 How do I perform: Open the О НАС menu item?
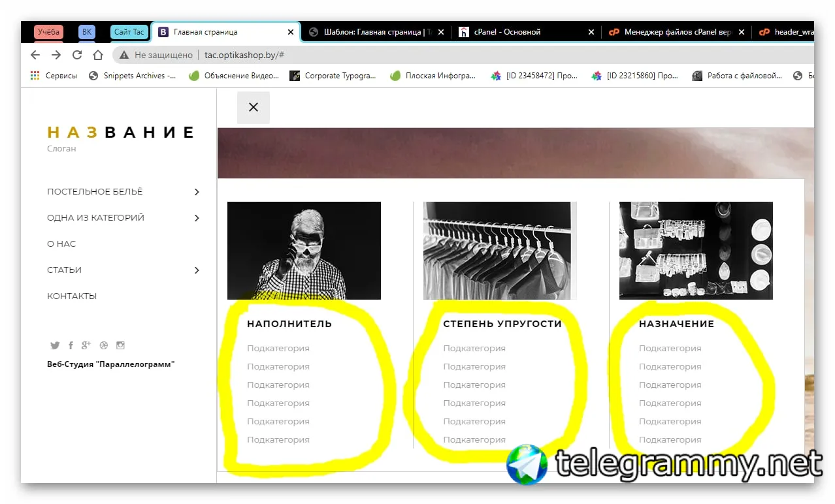(x=61, y=244)
